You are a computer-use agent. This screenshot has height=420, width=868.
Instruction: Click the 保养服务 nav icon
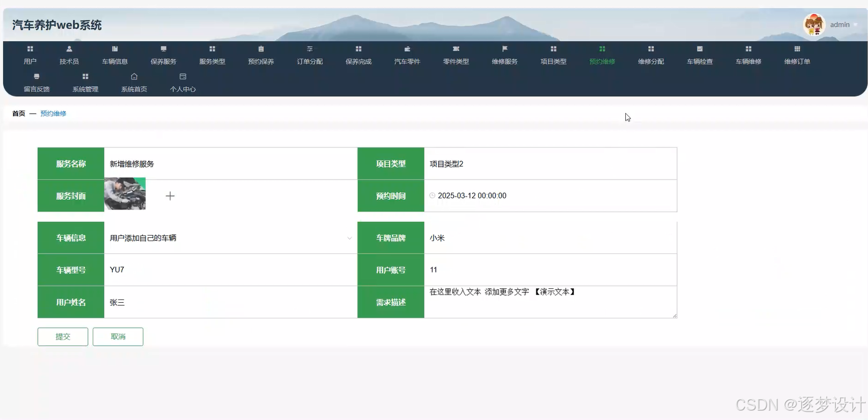point(164,49)
